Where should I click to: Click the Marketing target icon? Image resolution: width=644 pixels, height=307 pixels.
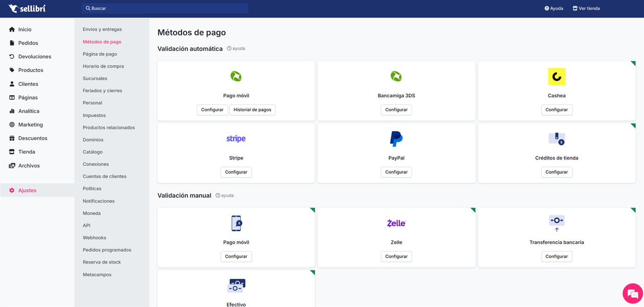coord(12,125)
